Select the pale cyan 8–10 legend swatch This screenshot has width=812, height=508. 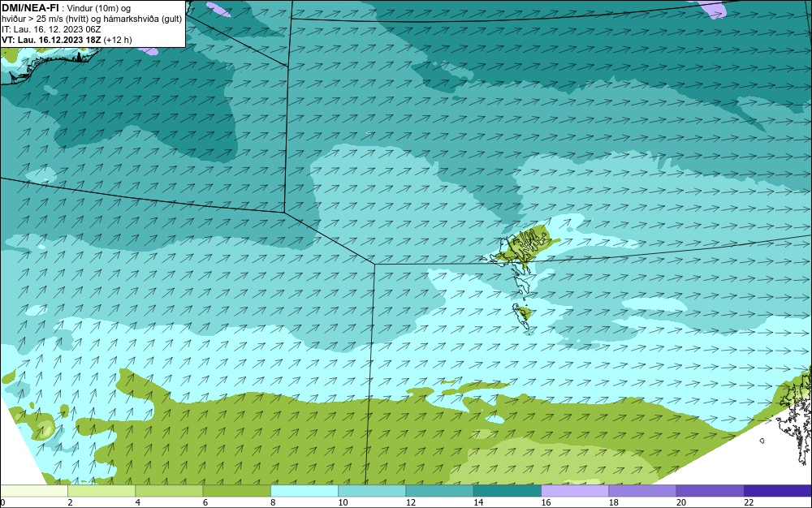point(304,490)
